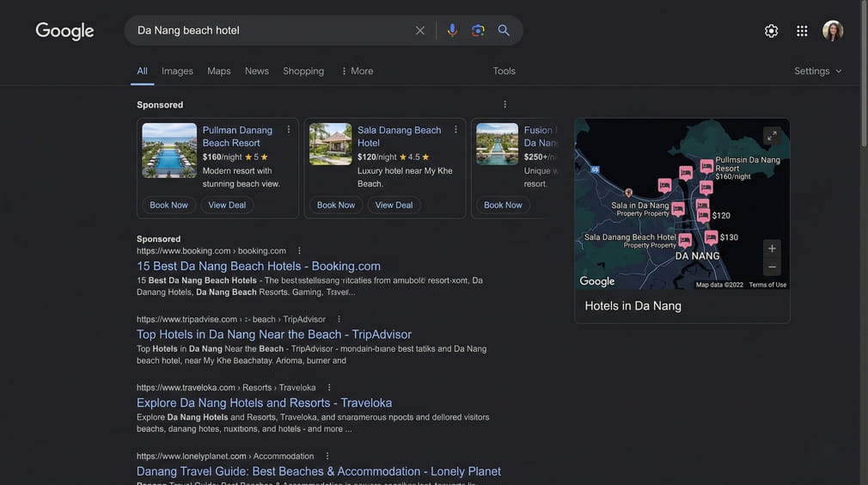Clear the search box with the X icon
This screenshot has width=868, height=485.
(x=420, y=30)
